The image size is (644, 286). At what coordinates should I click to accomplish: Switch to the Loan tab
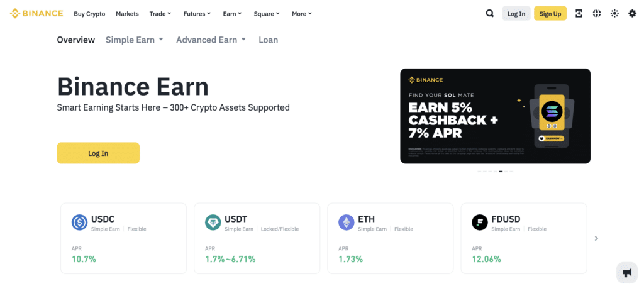268,40
